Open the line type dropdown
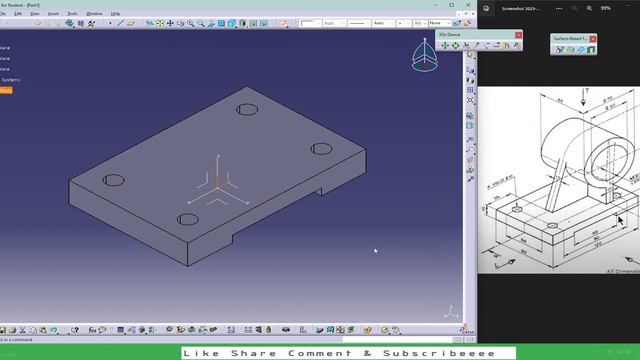640x360 pixels. (x=359, y=23)
